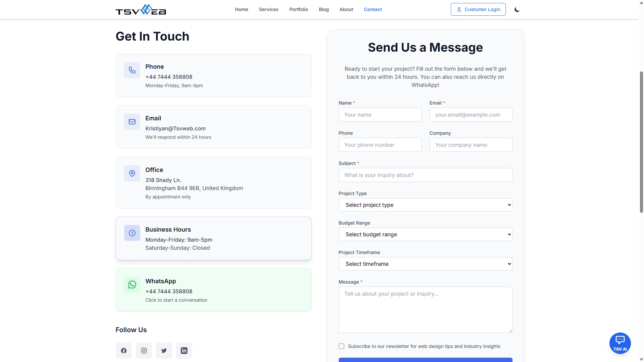Click the Customer Login button
Viewport: 644px width, 362px height.
click(x=478, y=9)
